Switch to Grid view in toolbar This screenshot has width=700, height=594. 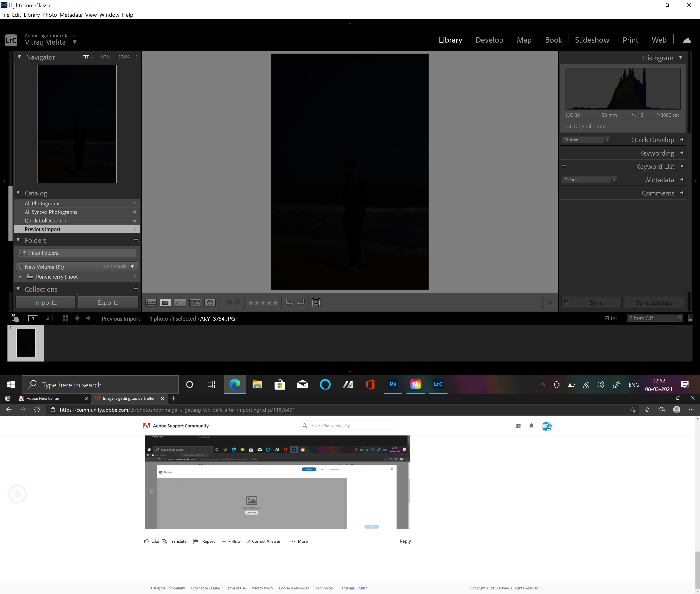(x=151, y=302)
